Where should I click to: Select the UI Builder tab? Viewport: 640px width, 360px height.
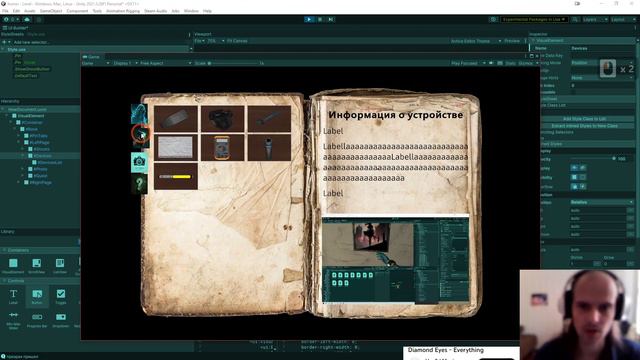(x=16, y=28)
